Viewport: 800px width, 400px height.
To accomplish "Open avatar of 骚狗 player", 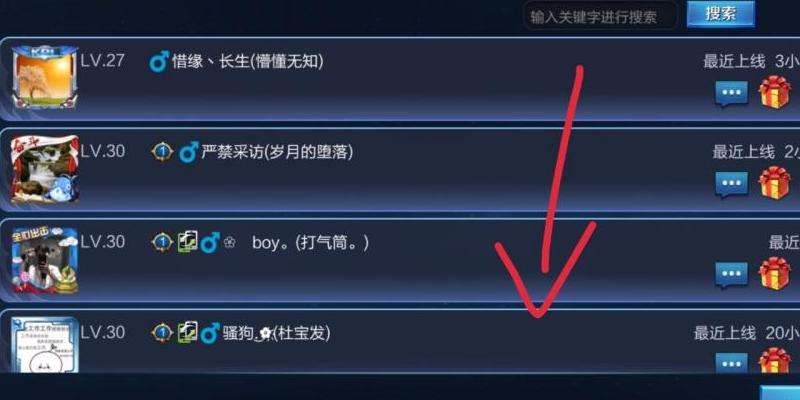I will pyautogui.click(x=45, y=345).
